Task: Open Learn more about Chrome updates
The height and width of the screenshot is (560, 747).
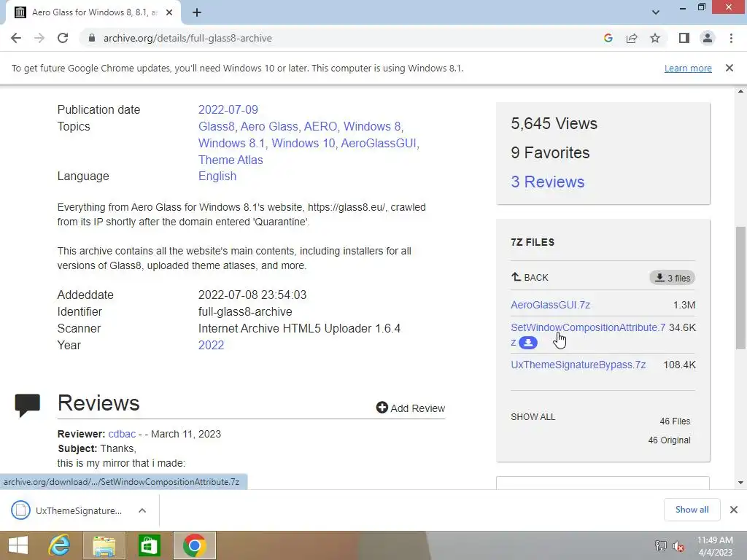Action: tap(688, 68)
